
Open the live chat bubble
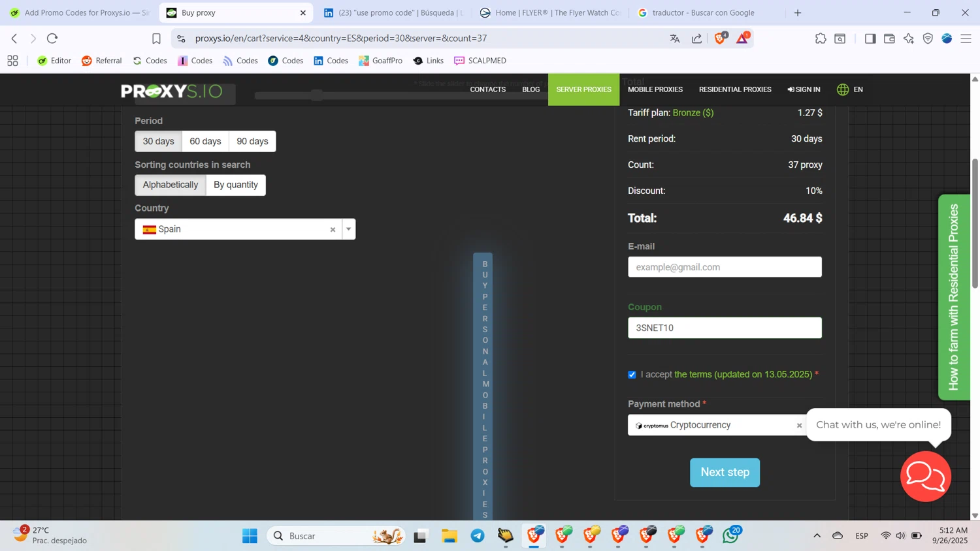click(926, 477)
